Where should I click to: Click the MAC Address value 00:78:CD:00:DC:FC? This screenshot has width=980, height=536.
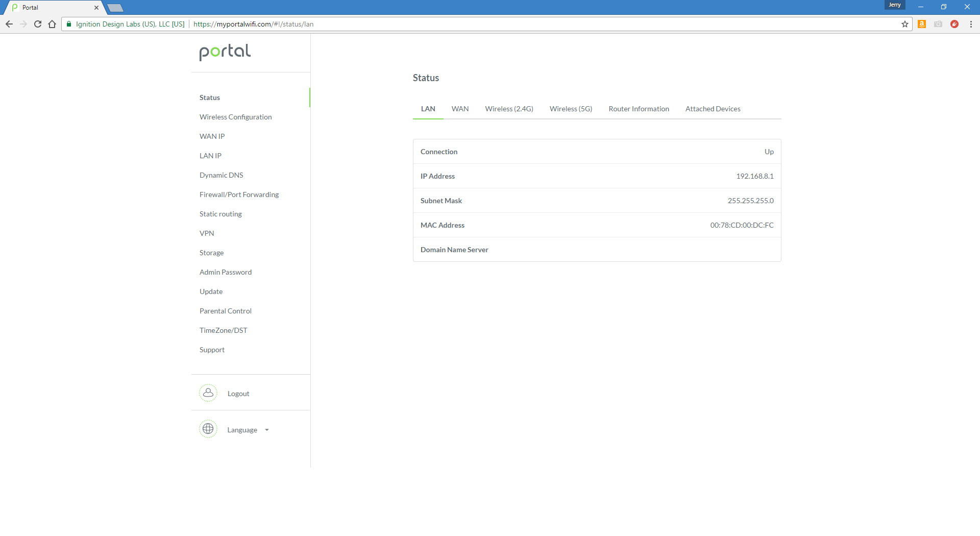(742, 225)
